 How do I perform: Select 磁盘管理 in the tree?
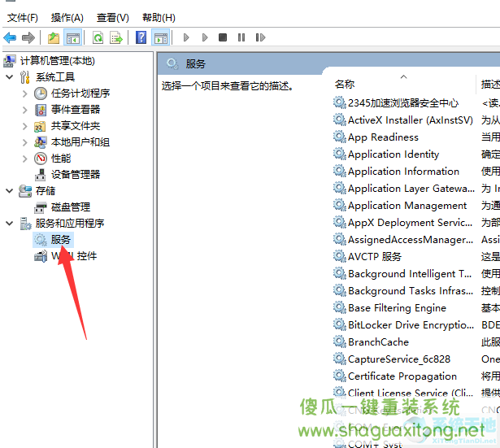coord(71,207)
